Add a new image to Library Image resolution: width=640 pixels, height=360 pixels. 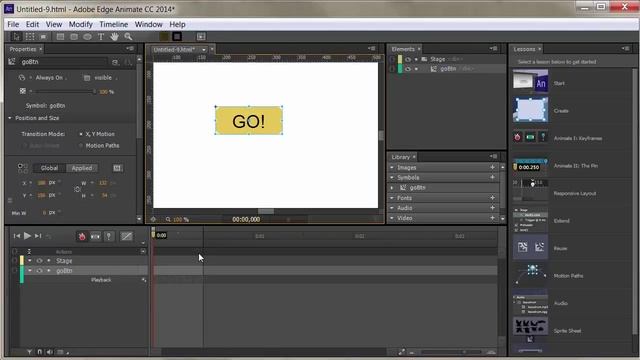[493, 167]
